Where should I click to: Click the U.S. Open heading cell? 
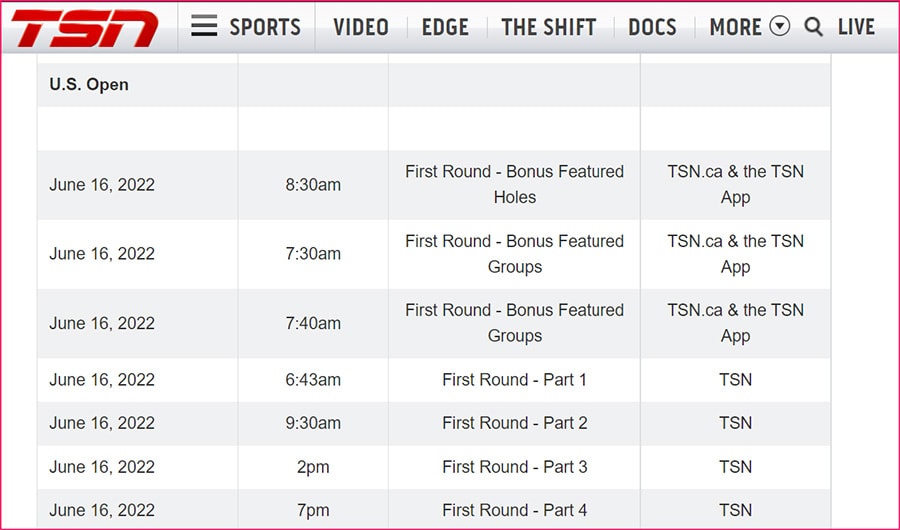pyautogui.click(x=89, y=85)
